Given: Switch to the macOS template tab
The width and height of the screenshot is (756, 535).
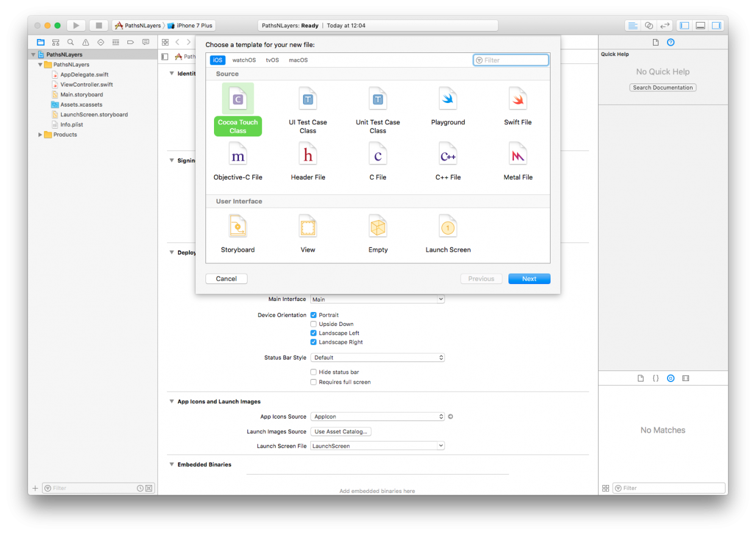Looking at the screenshot, I should point(298,60).
